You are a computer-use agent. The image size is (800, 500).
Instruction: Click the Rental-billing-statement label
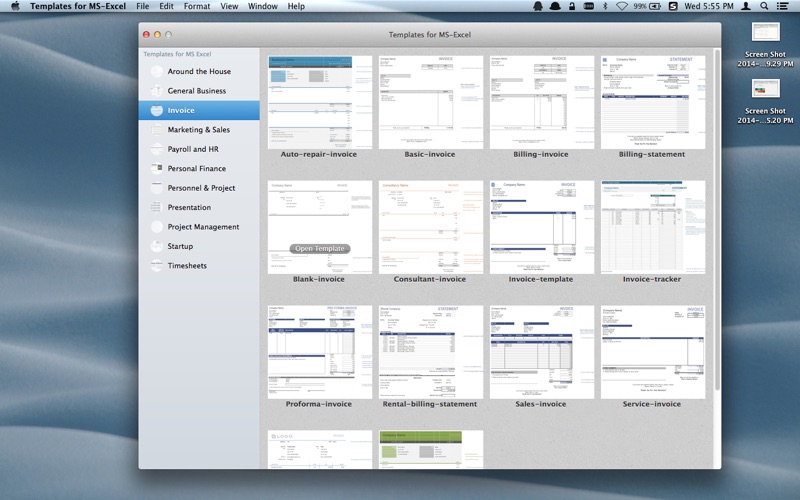[x=430, y=404]
